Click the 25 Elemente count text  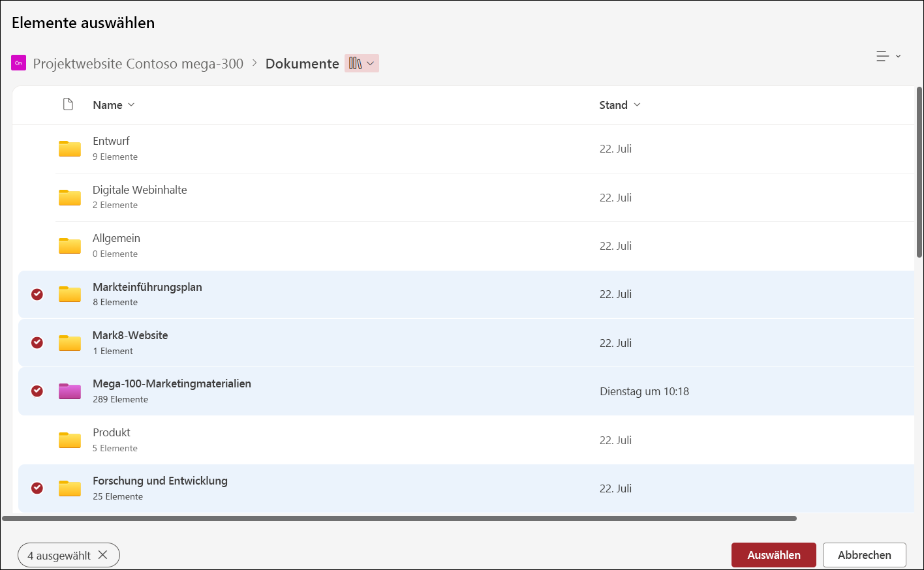[x=117, y=496]
